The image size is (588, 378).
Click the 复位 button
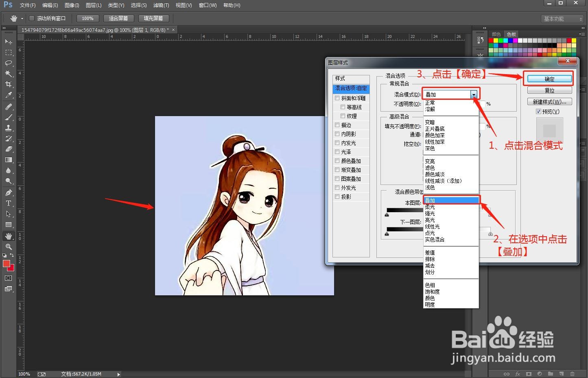[x=549, y=90]
